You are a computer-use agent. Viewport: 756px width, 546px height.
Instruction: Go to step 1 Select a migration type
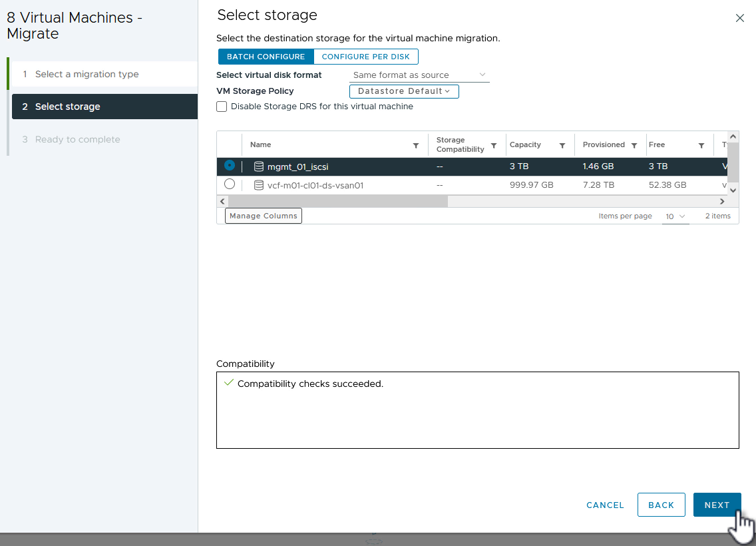coord(87,74)
